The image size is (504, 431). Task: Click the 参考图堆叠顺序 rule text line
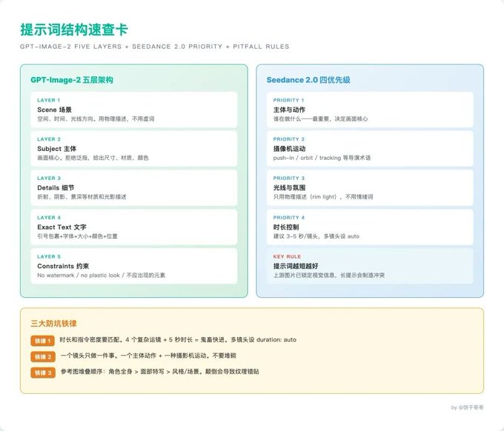(160, 372)
